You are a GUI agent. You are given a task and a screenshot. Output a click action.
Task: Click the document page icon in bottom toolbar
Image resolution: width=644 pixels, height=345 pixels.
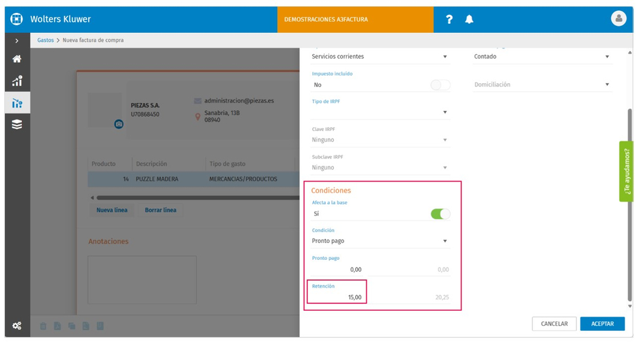[x=86, y=326]
